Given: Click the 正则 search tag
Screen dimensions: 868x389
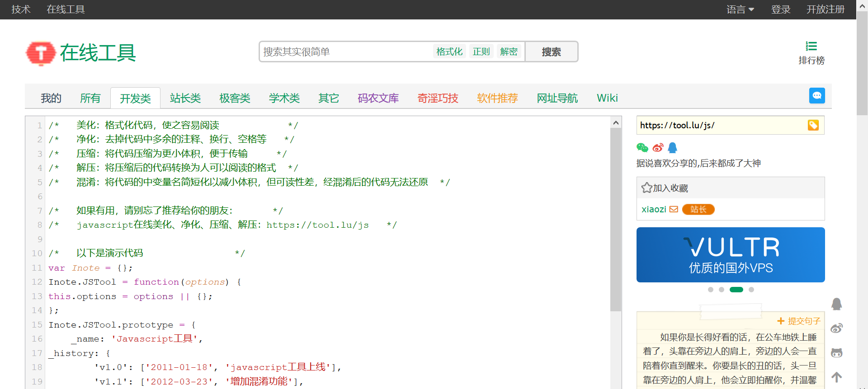Looking at the screenshot, I should coord(481,52).
